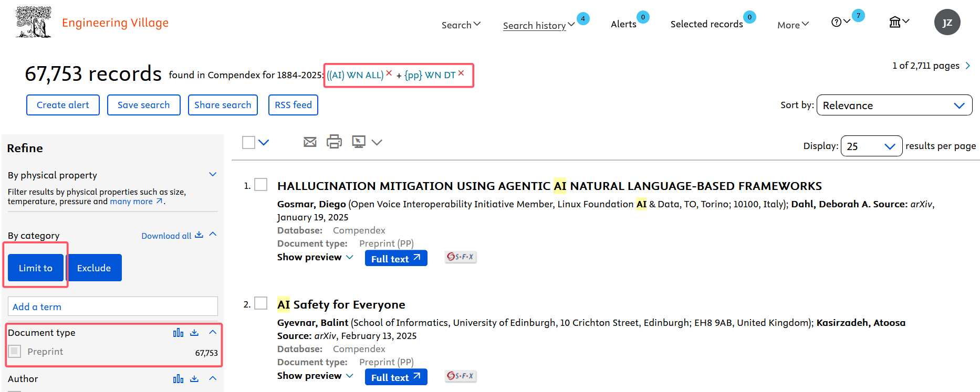980x392 pixels.
Task: Select record 1 Hallucination Mitigation checkbox
Action: point(261,185)
